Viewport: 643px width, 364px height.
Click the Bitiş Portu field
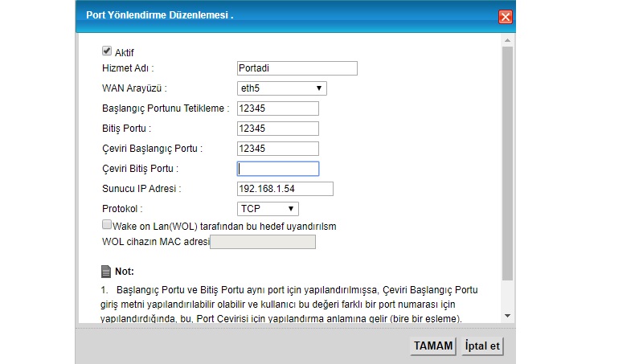278,129
